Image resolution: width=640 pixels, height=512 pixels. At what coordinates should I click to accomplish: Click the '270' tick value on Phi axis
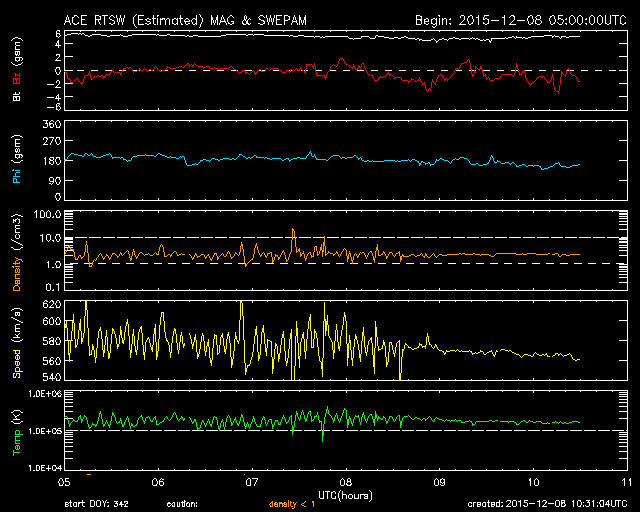[52, 141]
